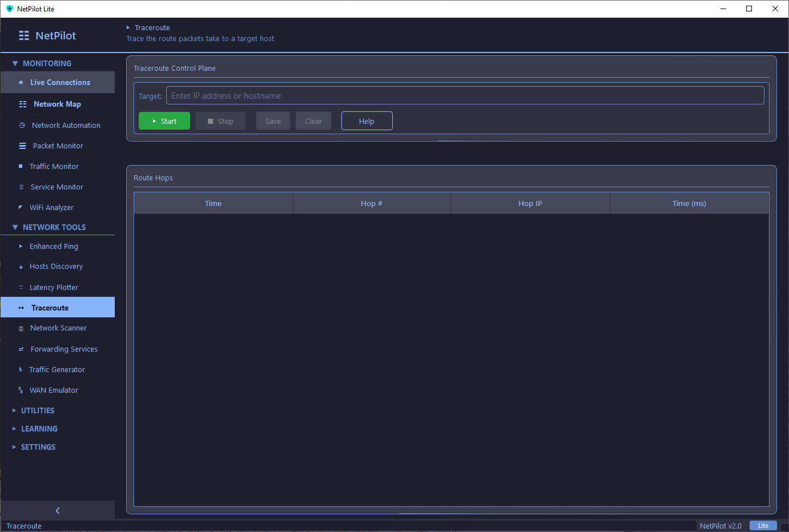This screenshot has height=532, width=789.
Task: Open the Help dialog
Action: click(367, 120)
